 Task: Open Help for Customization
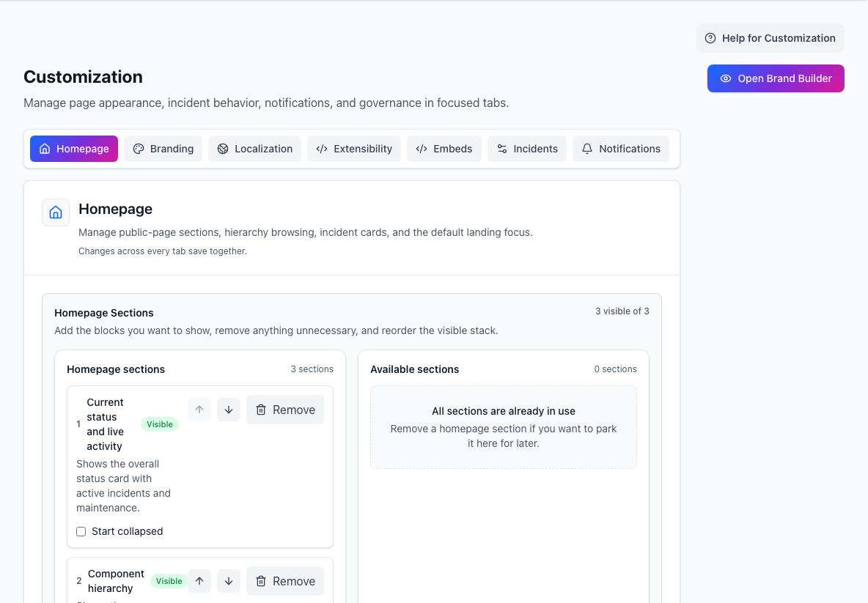point(770,38)
